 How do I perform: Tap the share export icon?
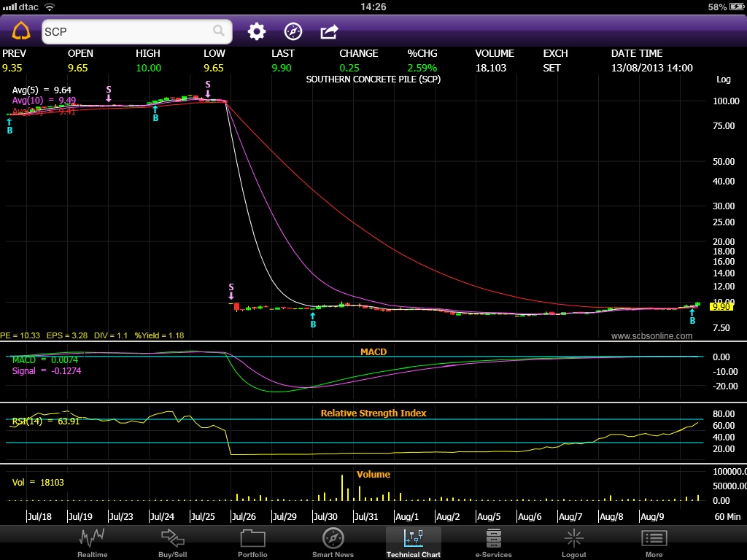[x=329, y=31]
